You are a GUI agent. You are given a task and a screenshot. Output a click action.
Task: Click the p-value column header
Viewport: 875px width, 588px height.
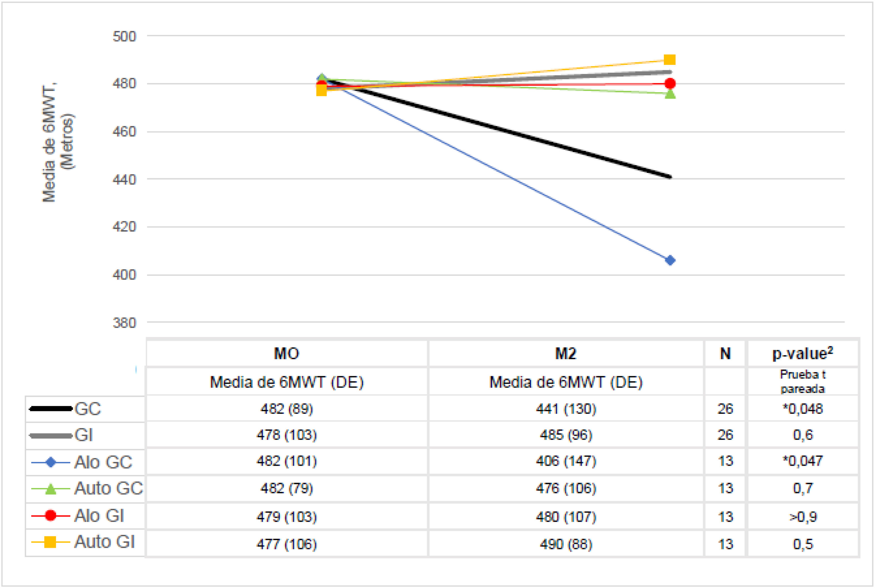pos(802,354)
